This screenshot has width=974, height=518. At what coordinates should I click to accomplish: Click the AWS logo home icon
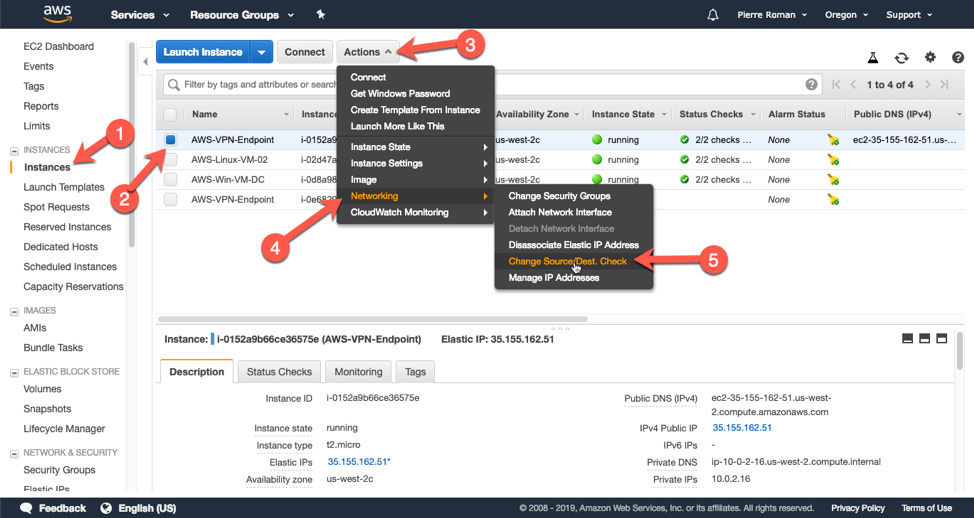pos(57,14)
